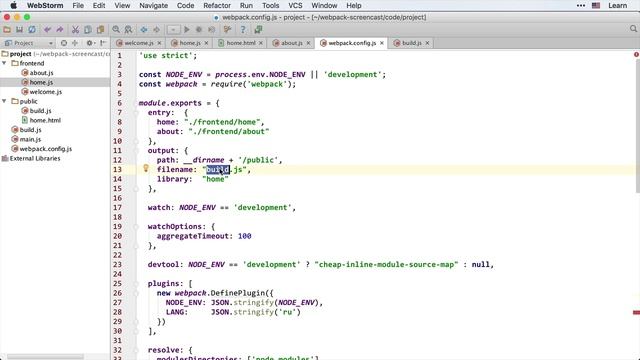The width and height of the screenshot is (640, 360).
Task: Close the build.js editor tab
Action: (x=427, y=43)
